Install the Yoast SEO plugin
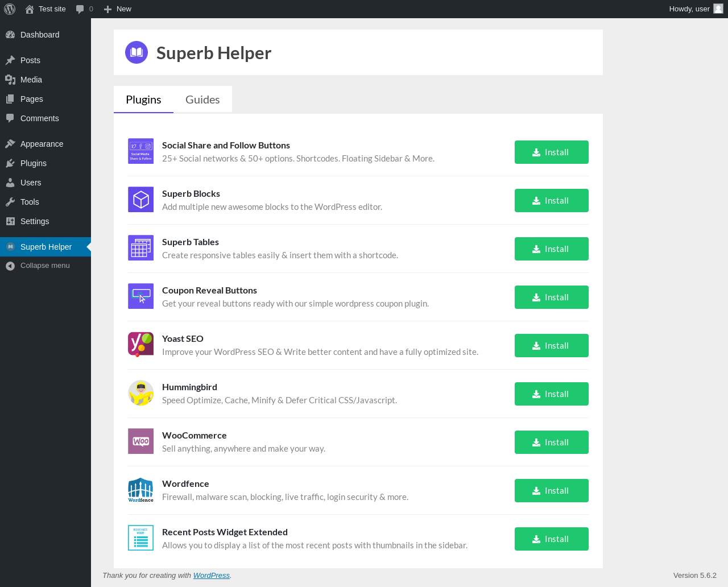The image size is (728, 587). click(x=552, y=346)
